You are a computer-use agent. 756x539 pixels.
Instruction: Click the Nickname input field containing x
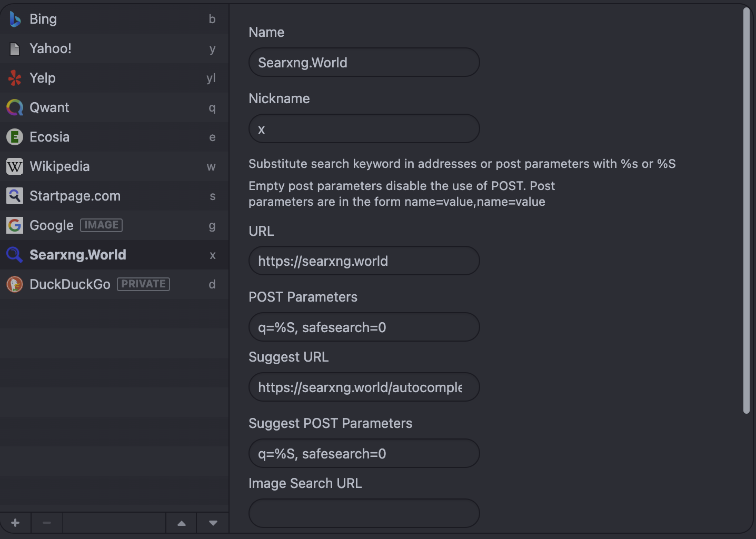pos(364,128)
